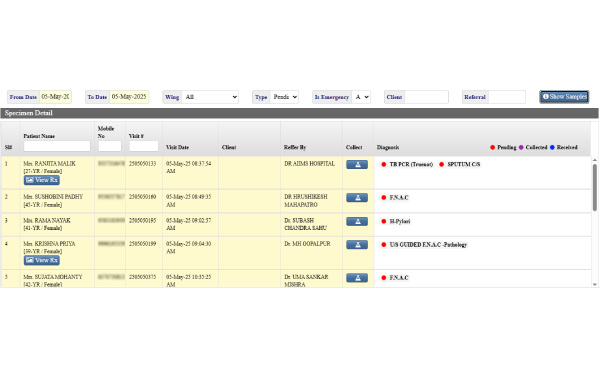Collect sample for Mrs. KRISHNA PRIYA
This screenshot has height=381, width=600.
point(357,245)
